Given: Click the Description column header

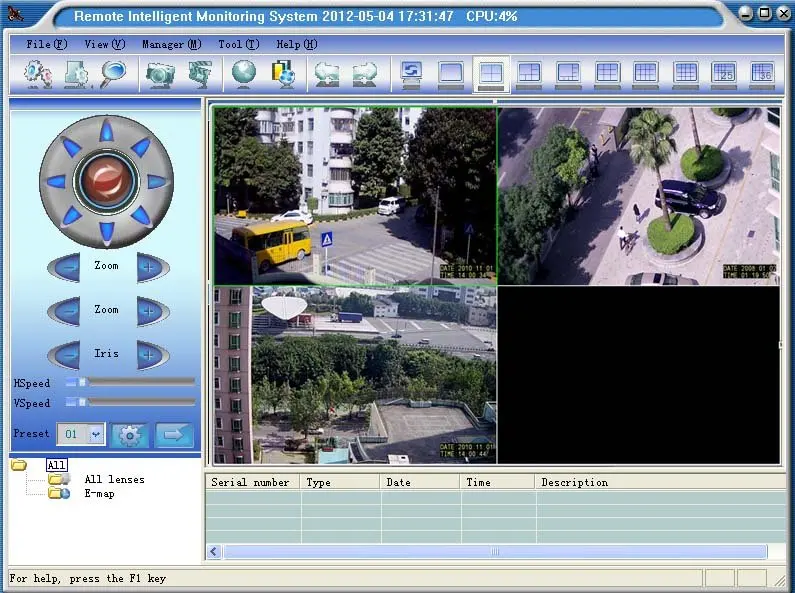Looking at the screenshot, I should point(660,482).
